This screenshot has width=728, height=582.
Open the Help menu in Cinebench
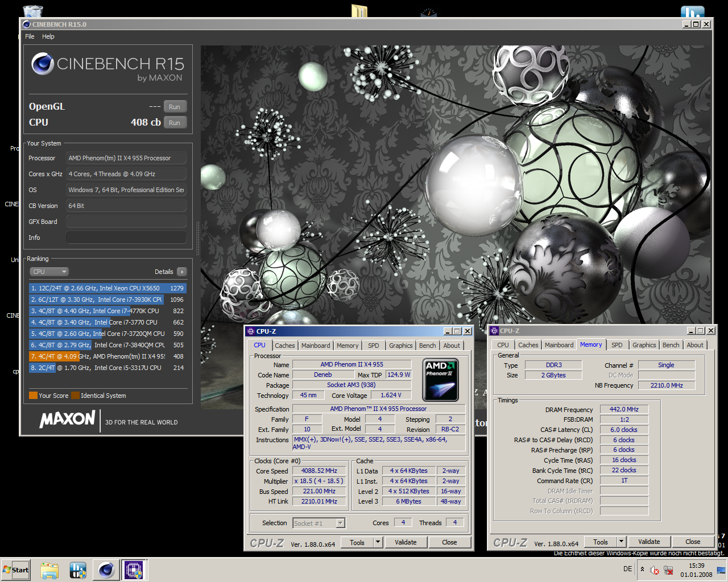pyautogui.click(x=48, y=36)
